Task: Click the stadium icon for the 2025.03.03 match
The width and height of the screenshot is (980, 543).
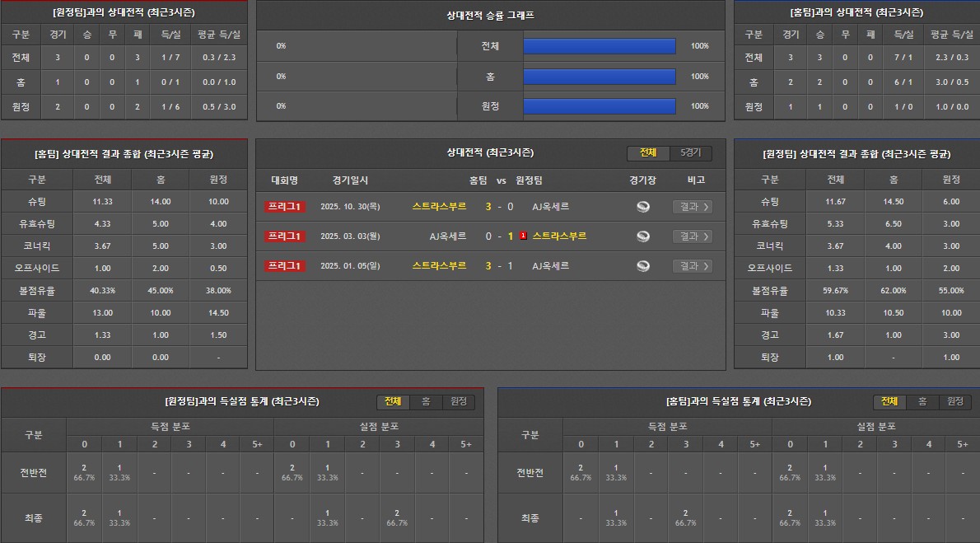Action: (643, 236)
